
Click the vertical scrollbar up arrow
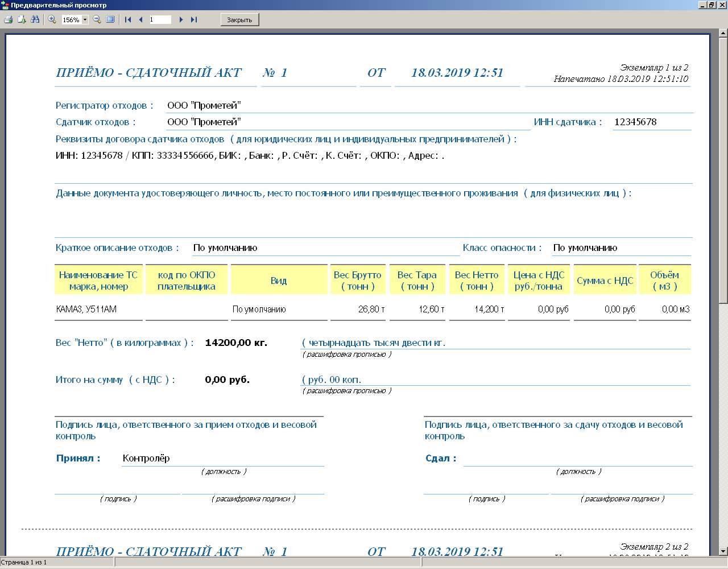coord(723,34)
